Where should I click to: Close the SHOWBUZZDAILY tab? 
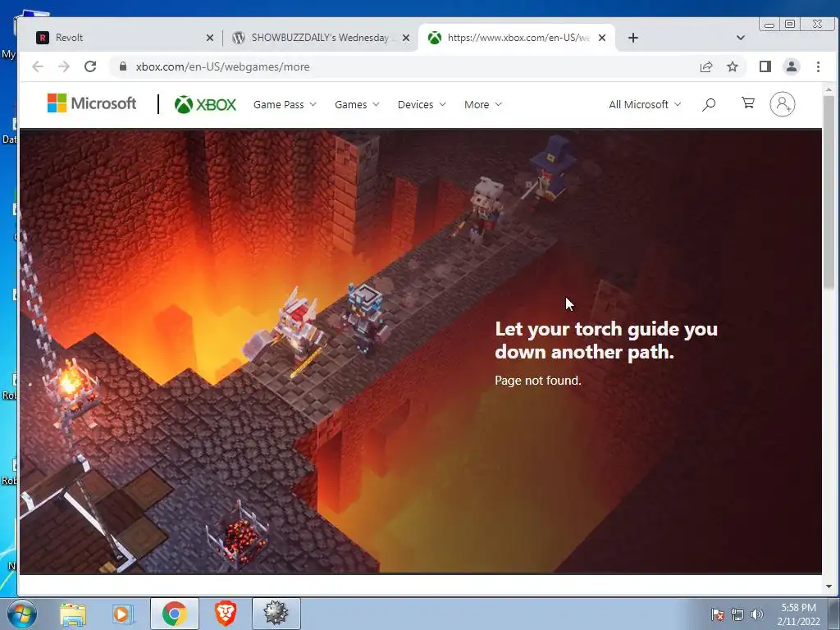[x=406, y=38]
